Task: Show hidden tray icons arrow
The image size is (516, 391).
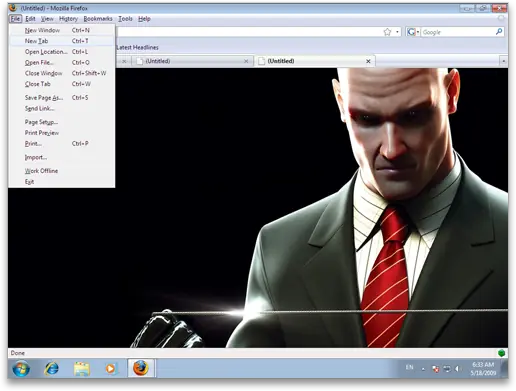Action: click(423, 369)
